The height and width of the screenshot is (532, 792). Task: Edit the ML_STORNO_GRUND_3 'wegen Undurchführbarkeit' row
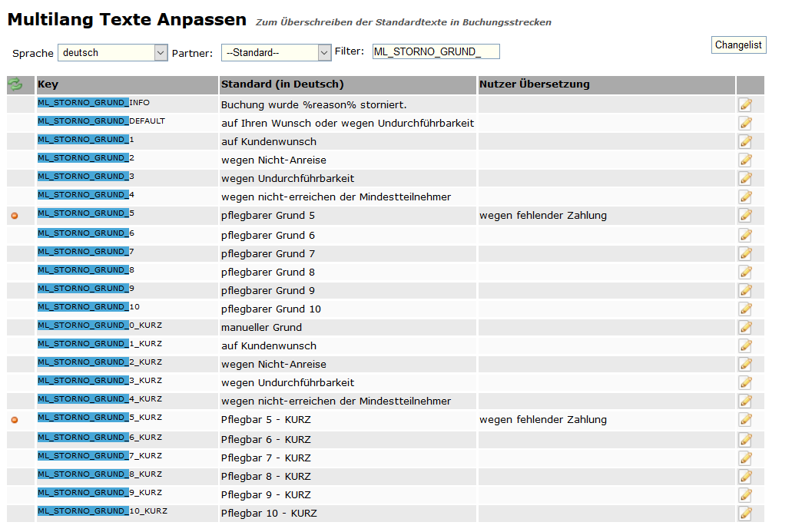coord(745,178)
